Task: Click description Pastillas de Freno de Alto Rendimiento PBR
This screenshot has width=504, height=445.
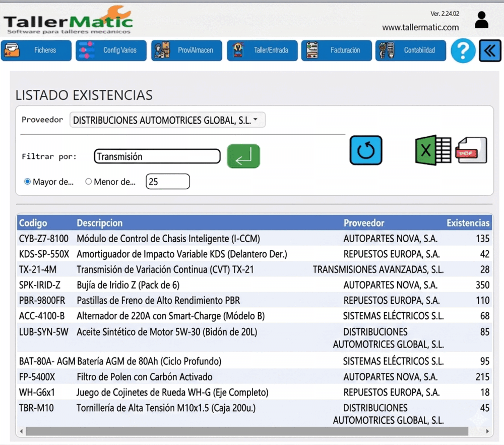Action: pos(158,301)
